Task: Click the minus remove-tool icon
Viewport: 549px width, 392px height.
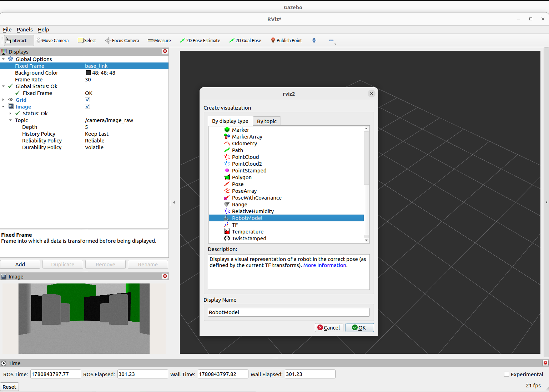Action: tap(331, 40)
